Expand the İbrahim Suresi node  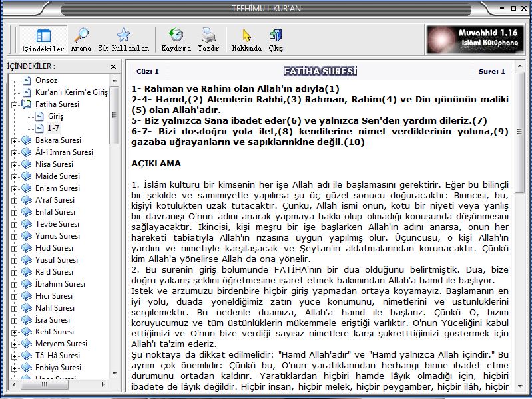(14, 285)
